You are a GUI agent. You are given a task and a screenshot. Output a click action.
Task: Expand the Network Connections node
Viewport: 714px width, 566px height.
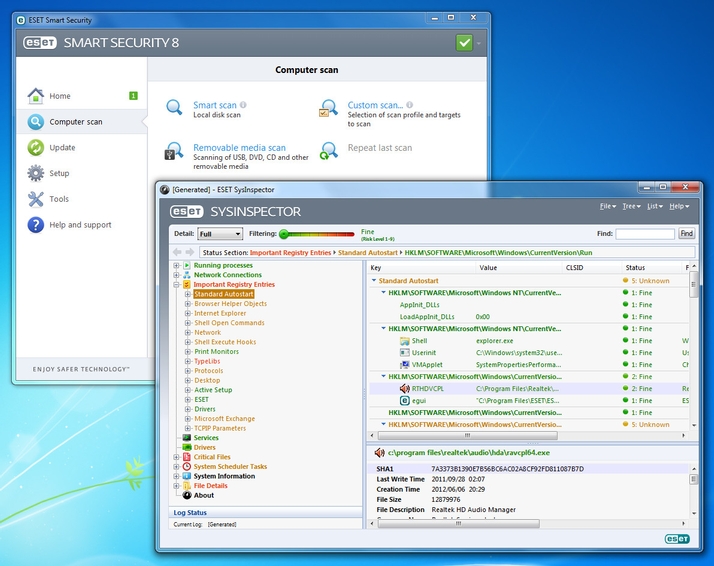point(176,275)
